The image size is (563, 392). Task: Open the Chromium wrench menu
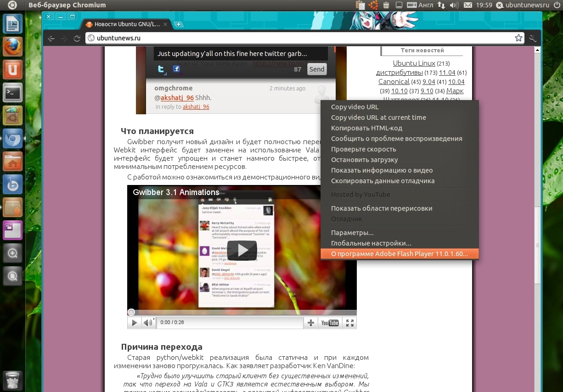coord(533,38)
